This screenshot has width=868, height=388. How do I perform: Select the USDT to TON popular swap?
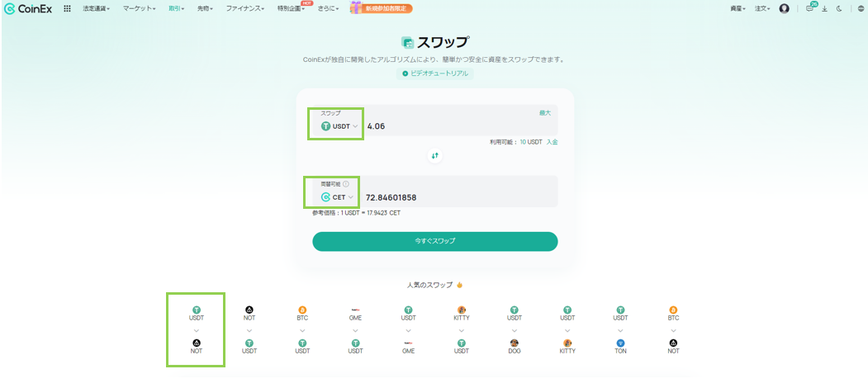tap(620, 330)
